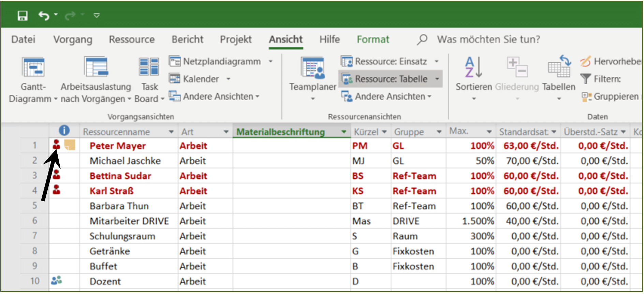644x294 pixels.
Task: Click the Teamplaner icon
Action: point(313,68)
